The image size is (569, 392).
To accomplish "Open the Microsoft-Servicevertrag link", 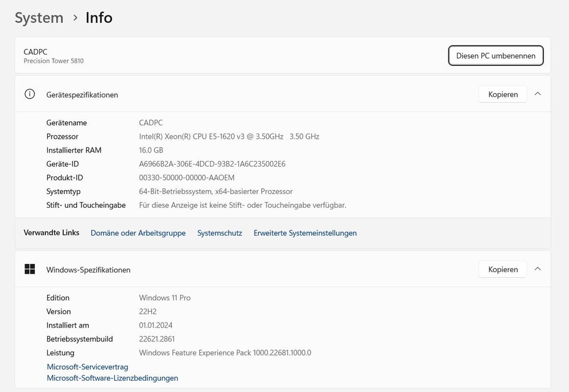I will pos(87,367).
